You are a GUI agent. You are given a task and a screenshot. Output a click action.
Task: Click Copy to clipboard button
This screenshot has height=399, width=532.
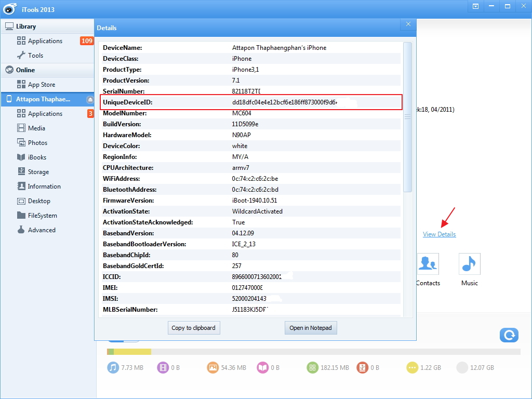(194, 328)
